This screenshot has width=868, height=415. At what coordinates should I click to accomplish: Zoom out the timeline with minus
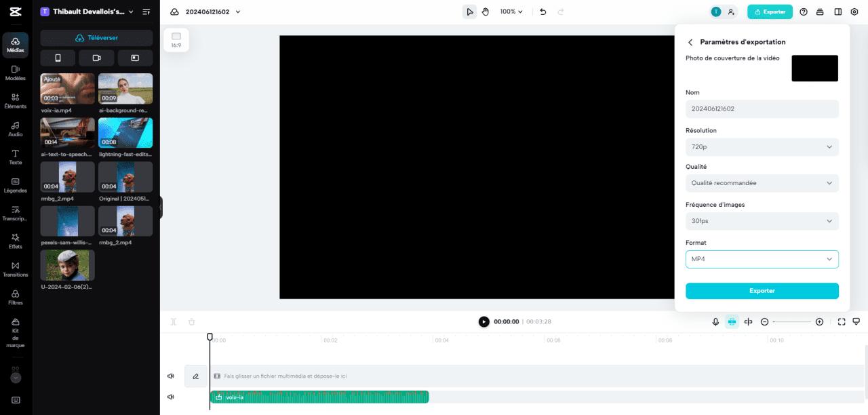[765, 321]
